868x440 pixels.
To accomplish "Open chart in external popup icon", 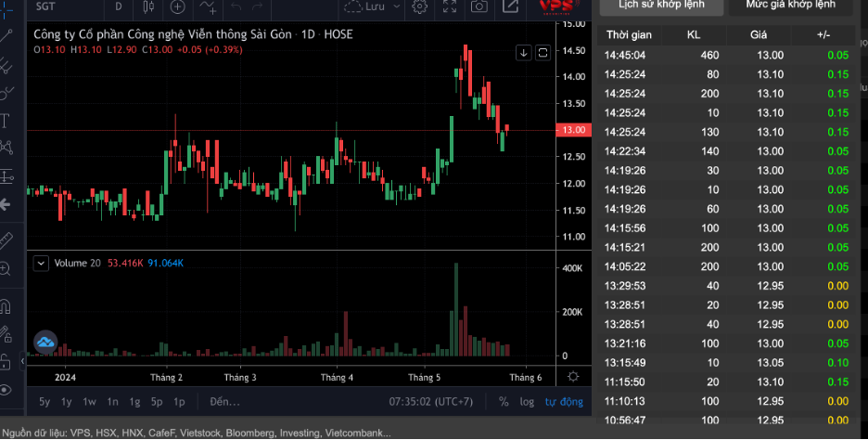I will point(510,6).
